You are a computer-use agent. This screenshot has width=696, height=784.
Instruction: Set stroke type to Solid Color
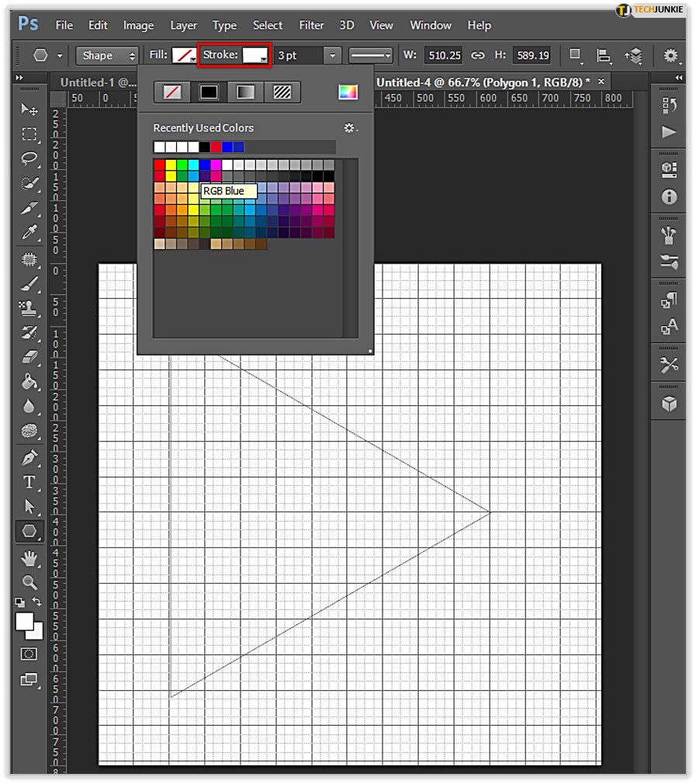pyautogui.click(x=209, y=92)
